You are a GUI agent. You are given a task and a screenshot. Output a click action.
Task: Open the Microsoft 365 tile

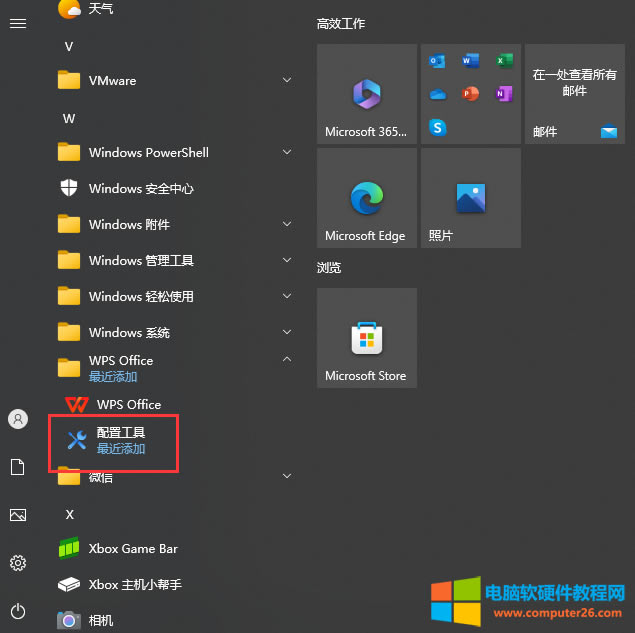tap(366, 94)
